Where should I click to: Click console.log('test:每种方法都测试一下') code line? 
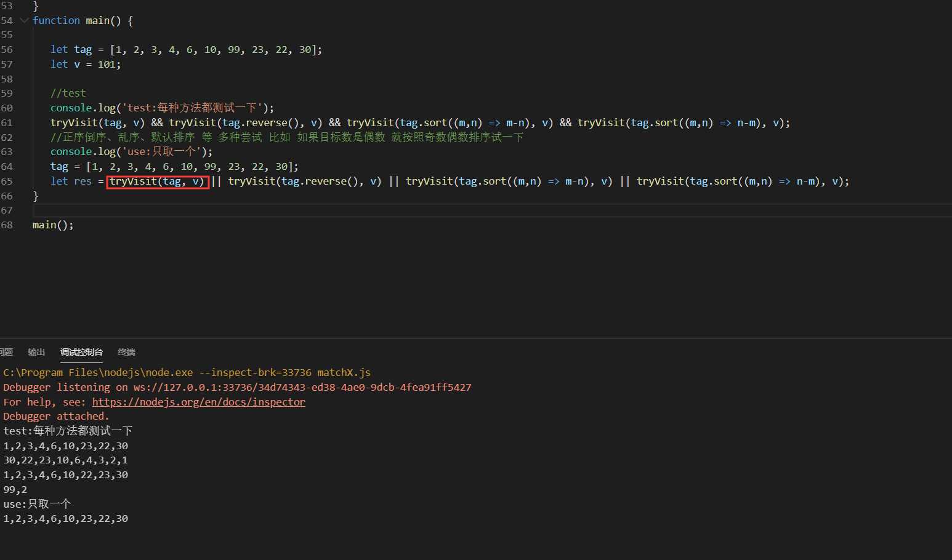click(162, 108)
